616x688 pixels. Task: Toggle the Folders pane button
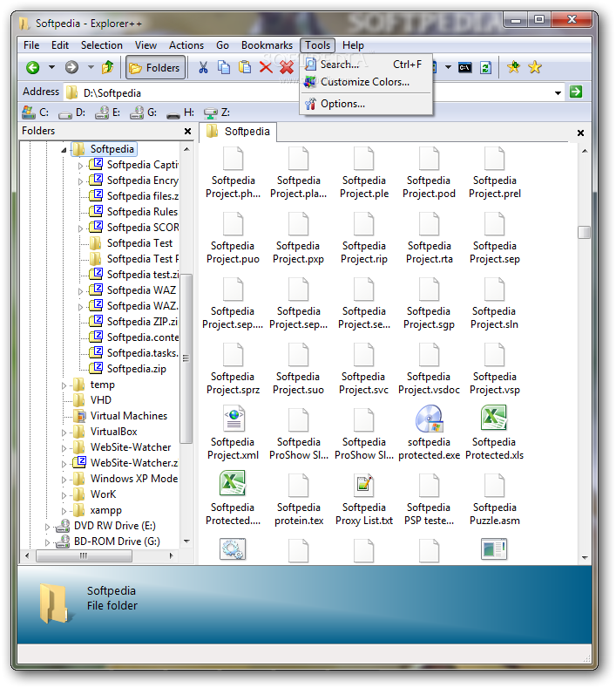(x=156, y=67)
